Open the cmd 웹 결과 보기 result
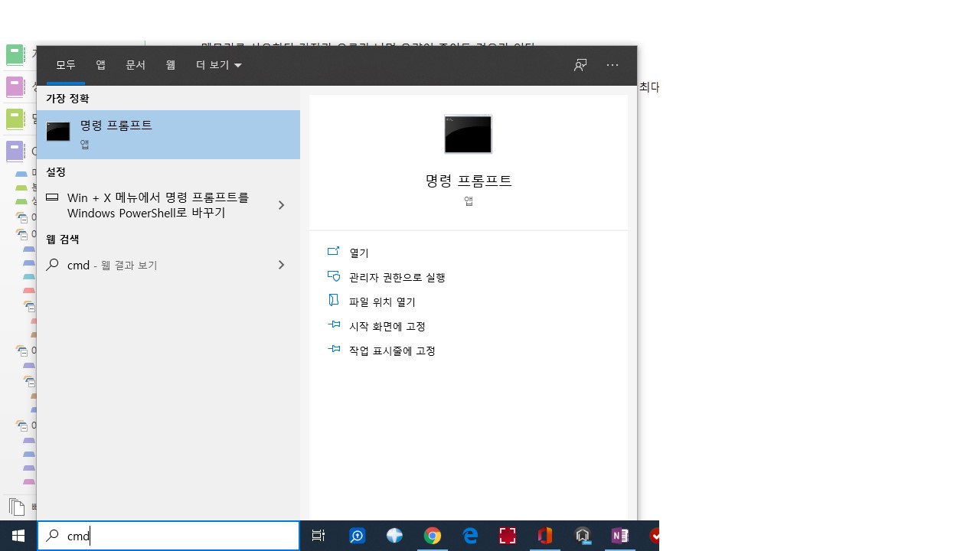This screenshot has width=980, height=551. (168, 265)
